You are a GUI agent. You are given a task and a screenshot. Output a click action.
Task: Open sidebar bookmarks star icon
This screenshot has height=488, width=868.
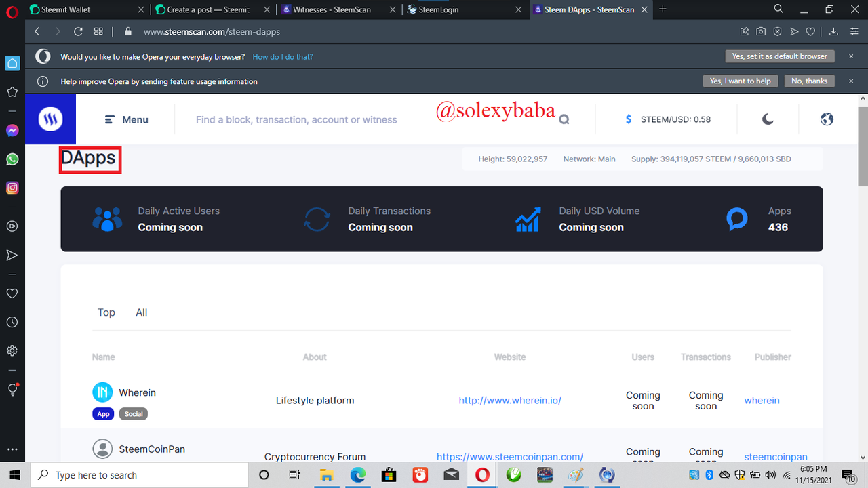click(x=12, y=91)
